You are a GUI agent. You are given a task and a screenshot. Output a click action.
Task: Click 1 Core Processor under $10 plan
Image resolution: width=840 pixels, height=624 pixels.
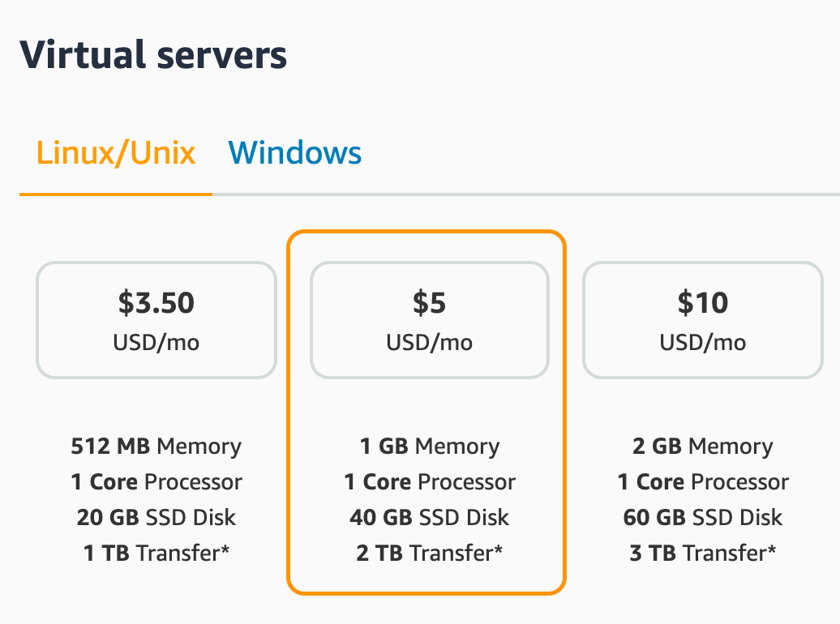pyautogui.click(x=703, y=482)
